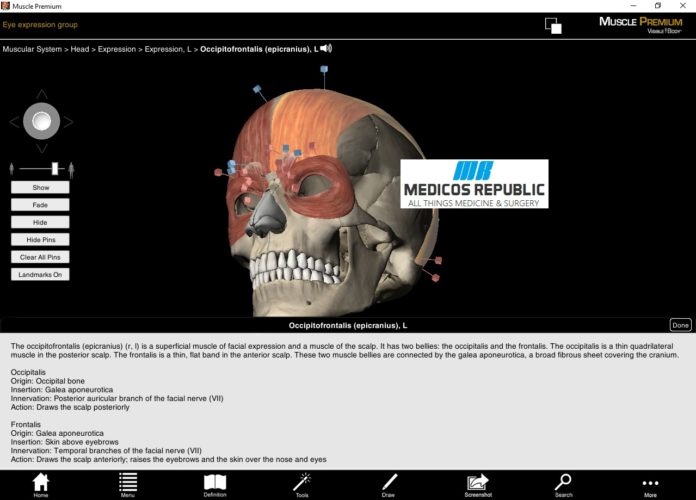The width and height of the screenshot is (696, 500).
Task: Open the Search magnifier icon
Action: pos(563,484)
